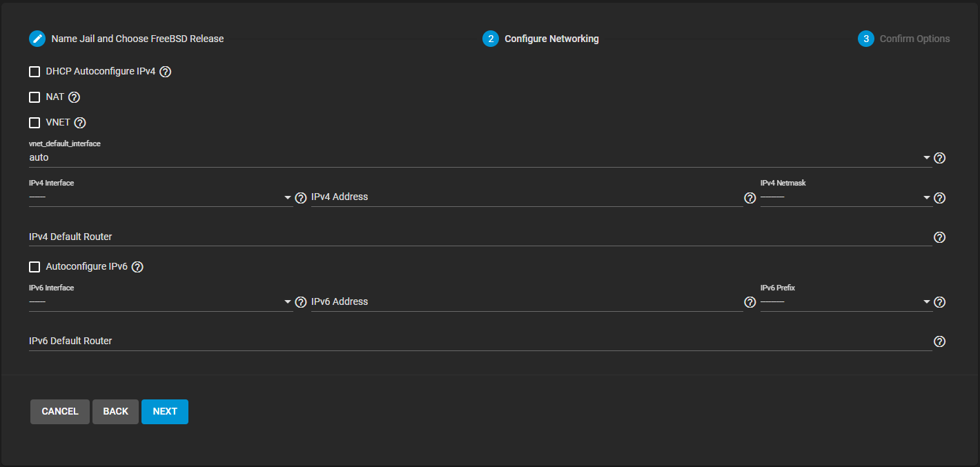Image resolution: width=980 pixels, height=467 pixels.
Task: Enable DHCP Autoconfigure IPv4 checkbox
Action: point(35,72)
